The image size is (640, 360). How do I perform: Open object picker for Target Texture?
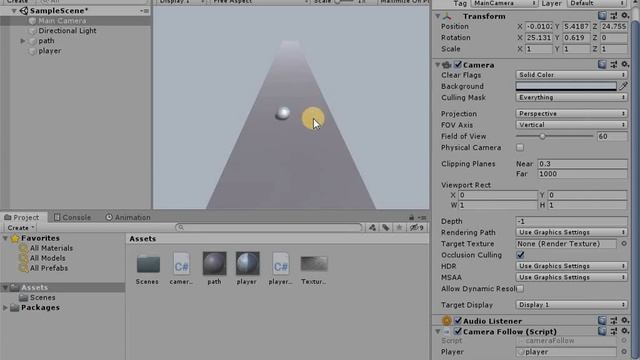(x=624, y=244)
